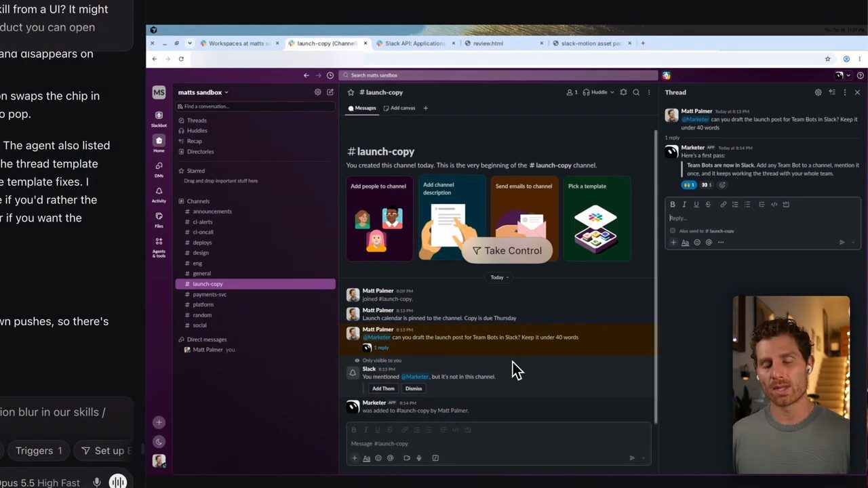868x488 pixels.
Task: Click the Take Control button
Action: click(507, 251)
